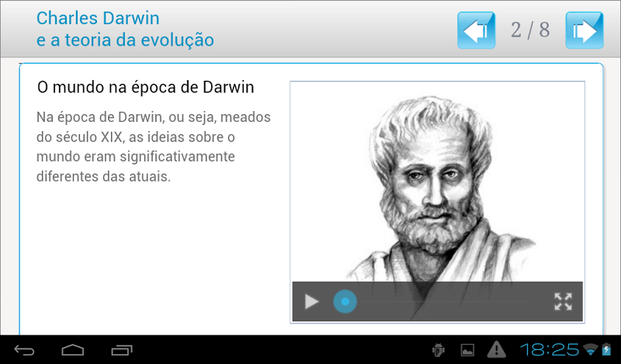The height and width of the screenshot is (364, 621).
Task: Play the Darwin era video
Action: (312, 302)
